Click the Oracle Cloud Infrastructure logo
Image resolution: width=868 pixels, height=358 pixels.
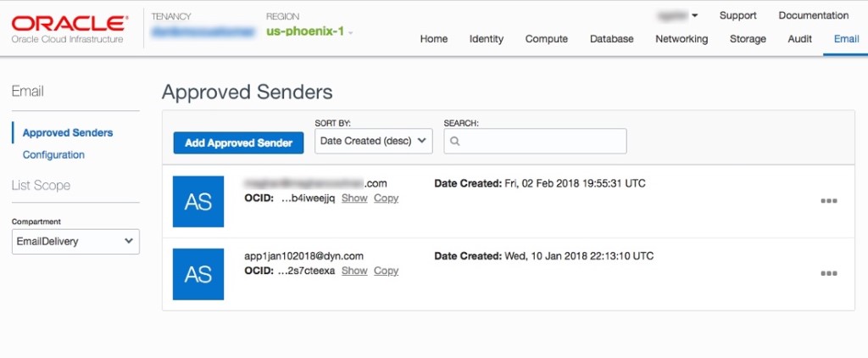point(68,27)
